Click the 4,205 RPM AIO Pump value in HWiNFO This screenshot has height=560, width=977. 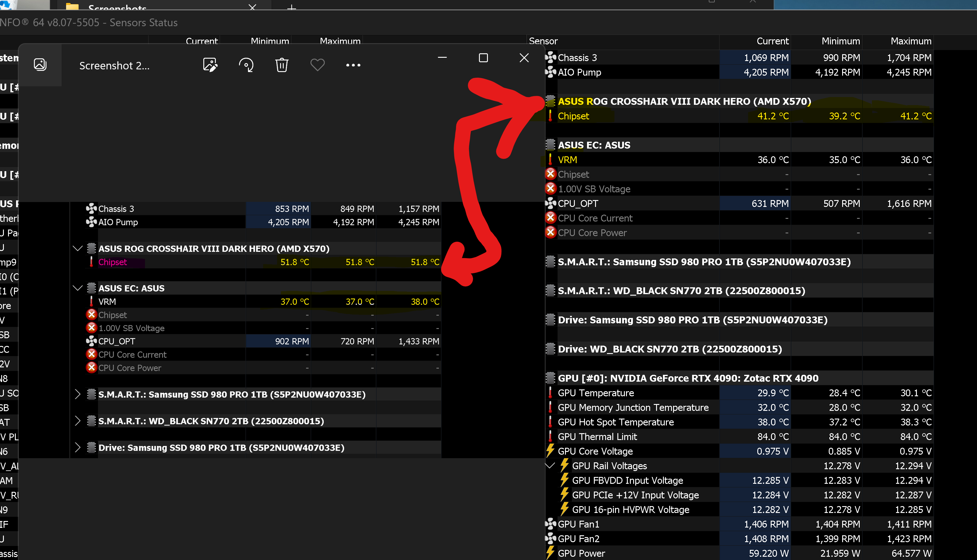pyautogui.click(x=766, y=72)
